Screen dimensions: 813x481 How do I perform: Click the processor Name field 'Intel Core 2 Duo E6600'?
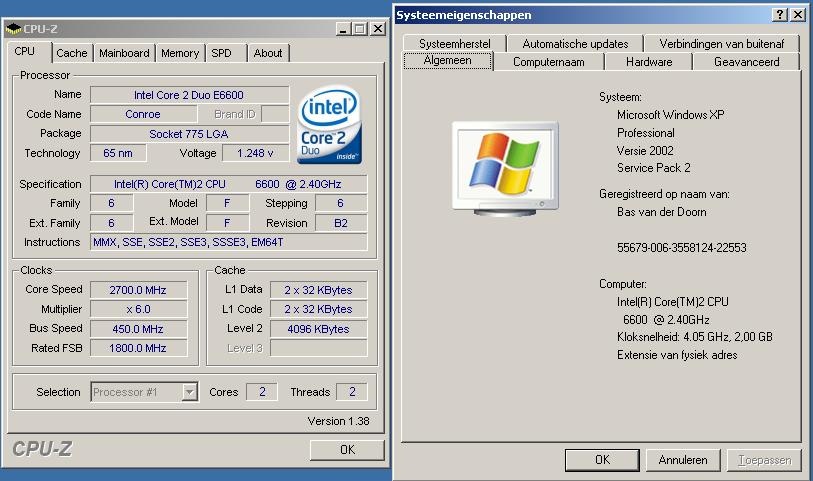pyautogui.click(x=189, y=95)
